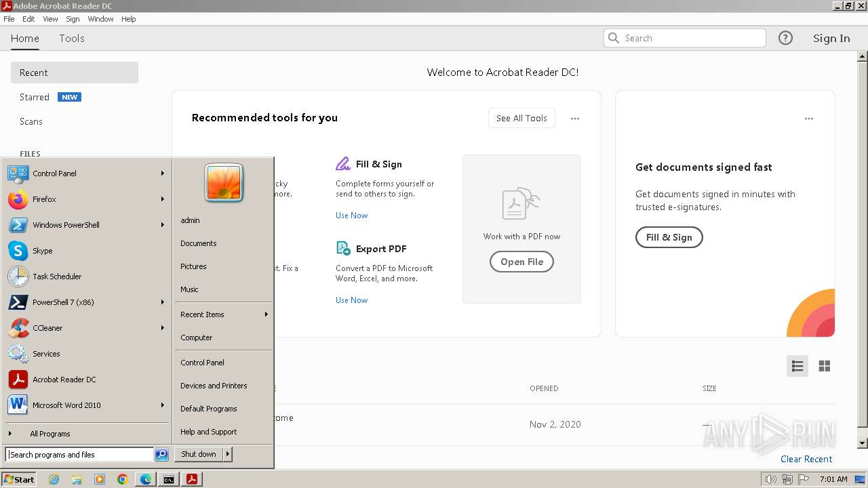Viewport: 868px width, 488px height.
Task: Switch recent files to grid view
Action: click(825, 366)
